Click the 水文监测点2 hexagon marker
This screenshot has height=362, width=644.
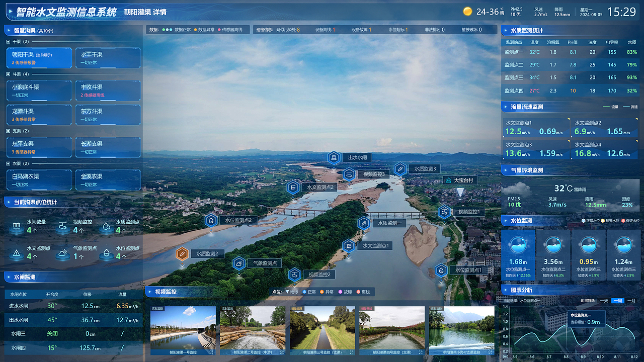(x=293, y=187)
